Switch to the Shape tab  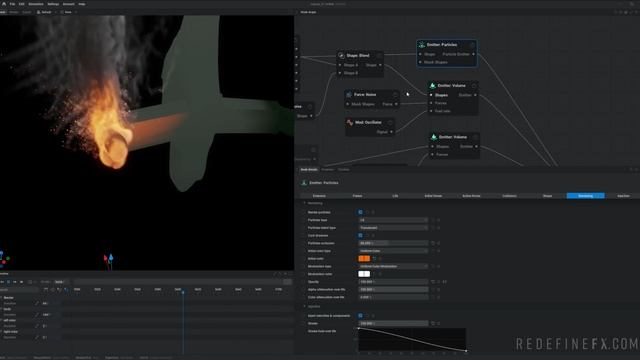[x=547, y=196]
